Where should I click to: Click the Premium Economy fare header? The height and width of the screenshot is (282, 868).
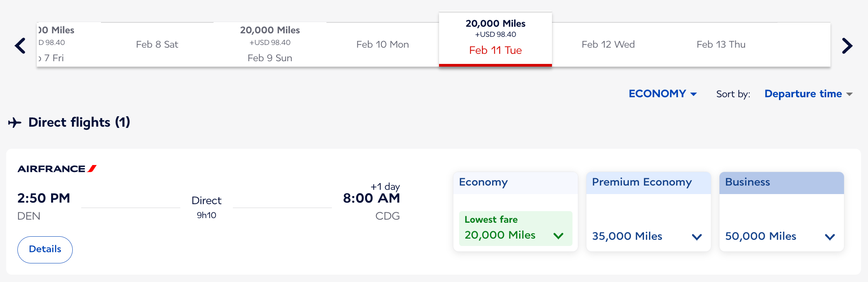648,182
